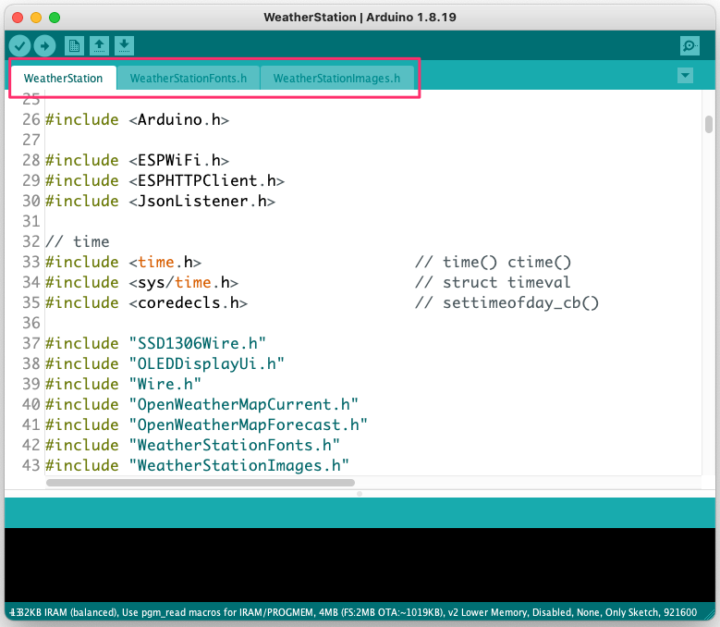Viewport: 720px width, 627px height.
Task: Minimize the window using the yellow button
Action: pos(35,17)
